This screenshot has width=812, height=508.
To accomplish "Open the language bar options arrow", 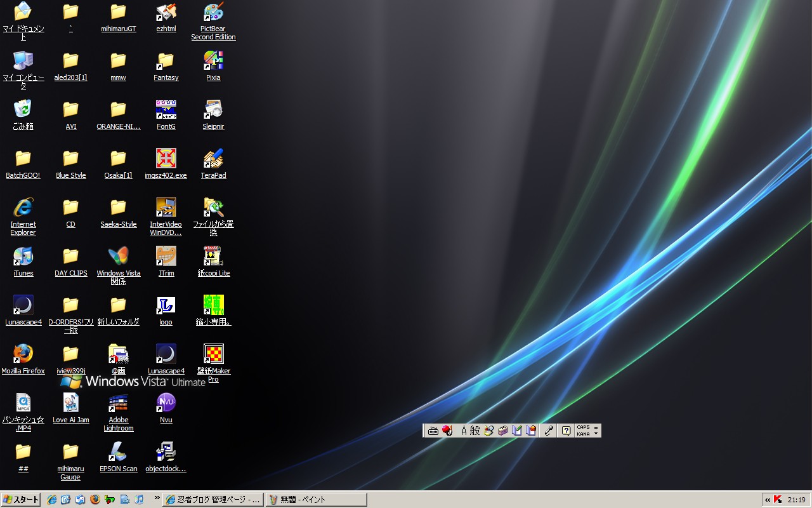I will [596, 434].
